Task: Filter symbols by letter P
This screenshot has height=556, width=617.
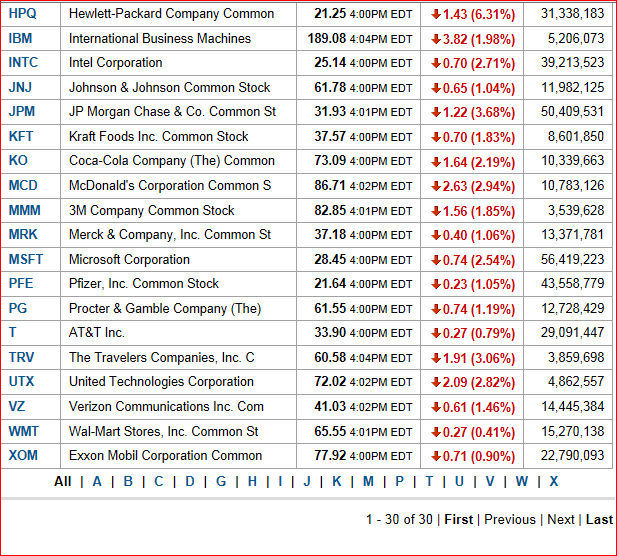Action: 399,482
